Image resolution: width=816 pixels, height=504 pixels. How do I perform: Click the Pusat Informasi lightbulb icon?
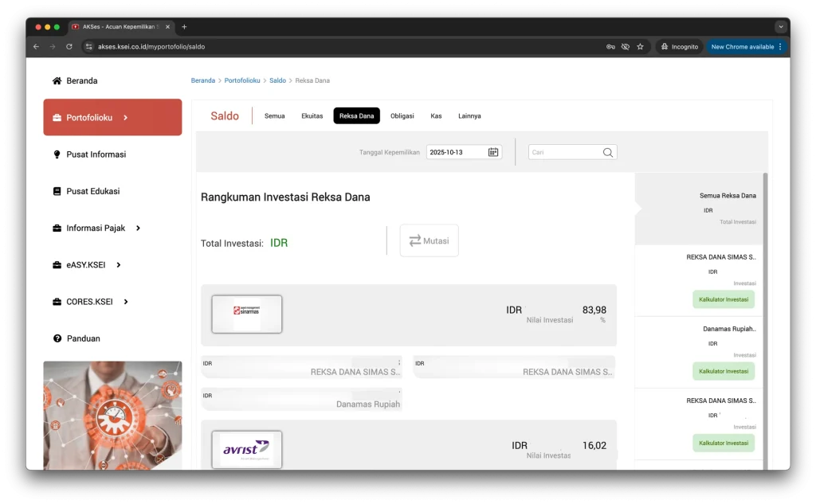click(x=57, y=154)
